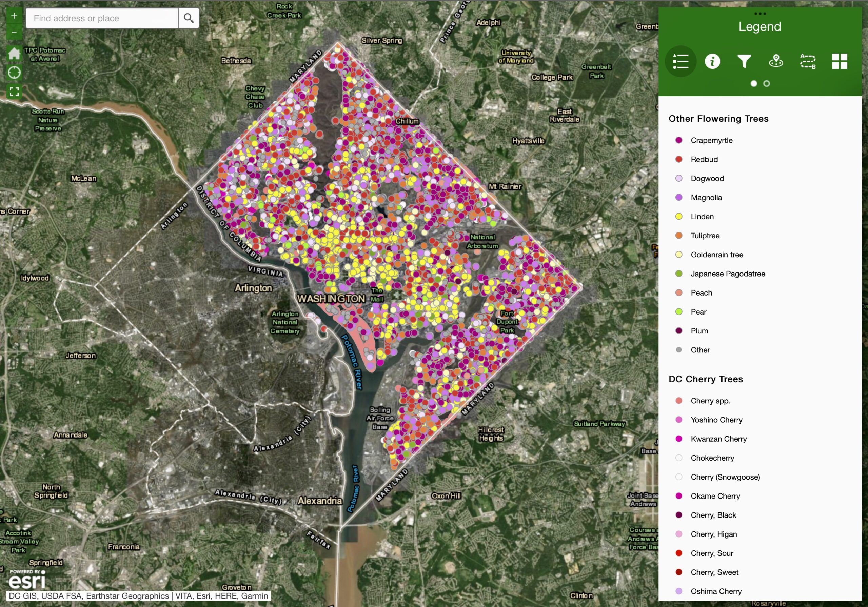This screenshot has width=868, height=607.
Task: Click the Esri logo link
Action: (27, 580)
